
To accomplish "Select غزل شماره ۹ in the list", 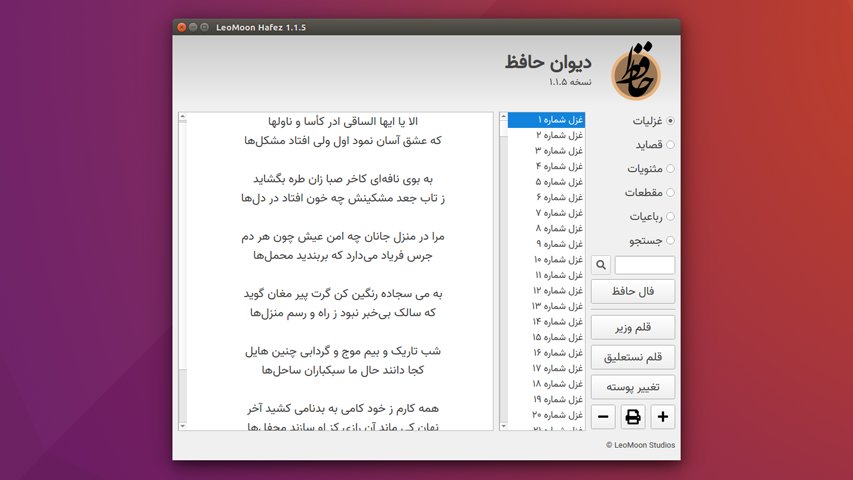I will [x=546, y=244].
